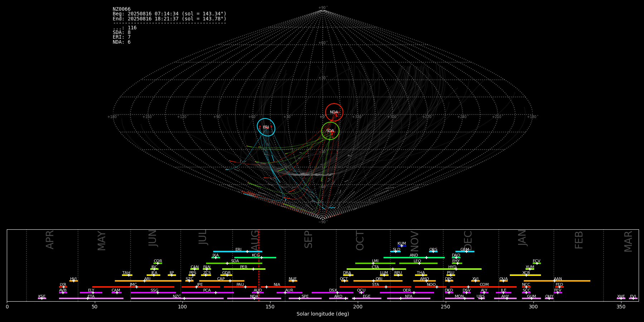Image resolution: width=644 pixels, height=322 pixels.
Task: Click the DEC month label in timeline
Action: (x=468, y=240)
